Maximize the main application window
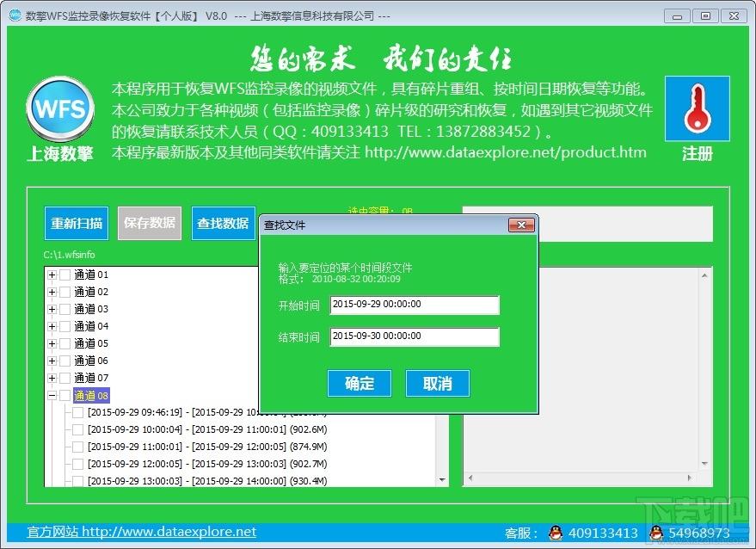Viewport: 756px width, 549px height. click(705, 16)
